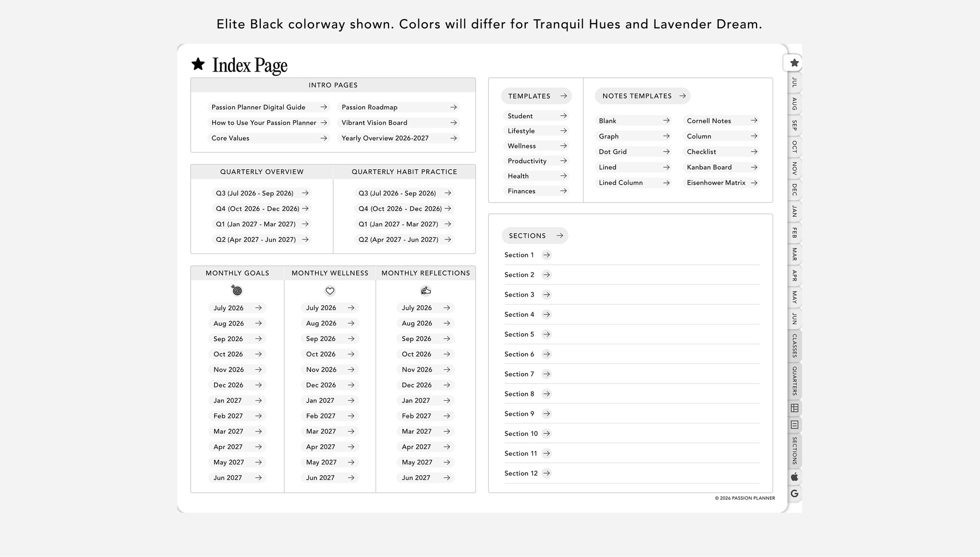Open the Checklist notes template
980x557 pixels.
[x=721, y=152]
